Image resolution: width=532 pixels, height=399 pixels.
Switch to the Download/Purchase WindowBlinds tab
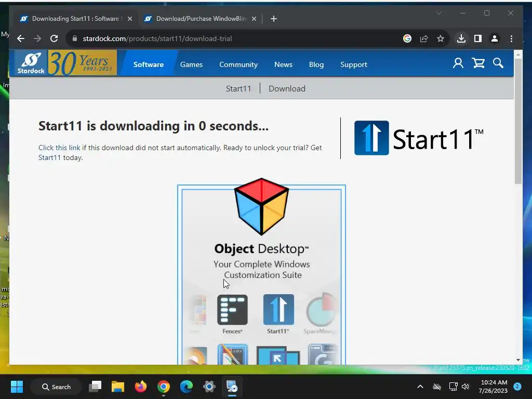coord(200,19)
